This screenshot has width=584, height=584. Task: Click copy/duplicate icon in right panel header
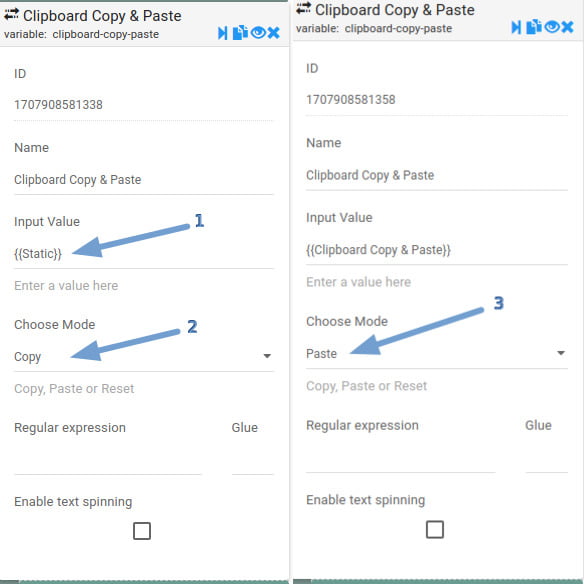[x=534, y=27]
